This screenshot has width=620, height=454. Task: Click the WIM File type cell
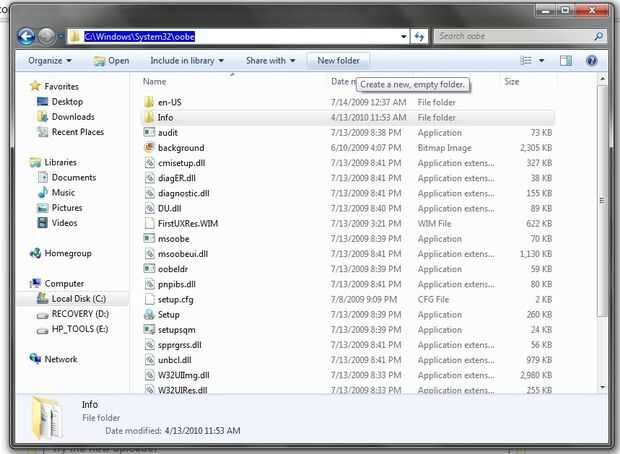(x=434, y=223)
